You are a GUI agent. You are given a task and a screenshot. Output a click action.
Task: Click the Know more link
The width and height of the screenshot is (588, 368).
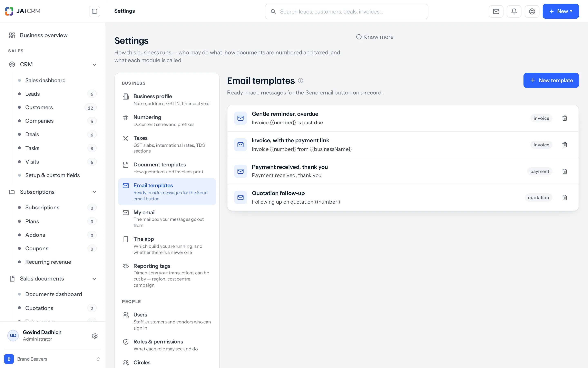[375, 37]
